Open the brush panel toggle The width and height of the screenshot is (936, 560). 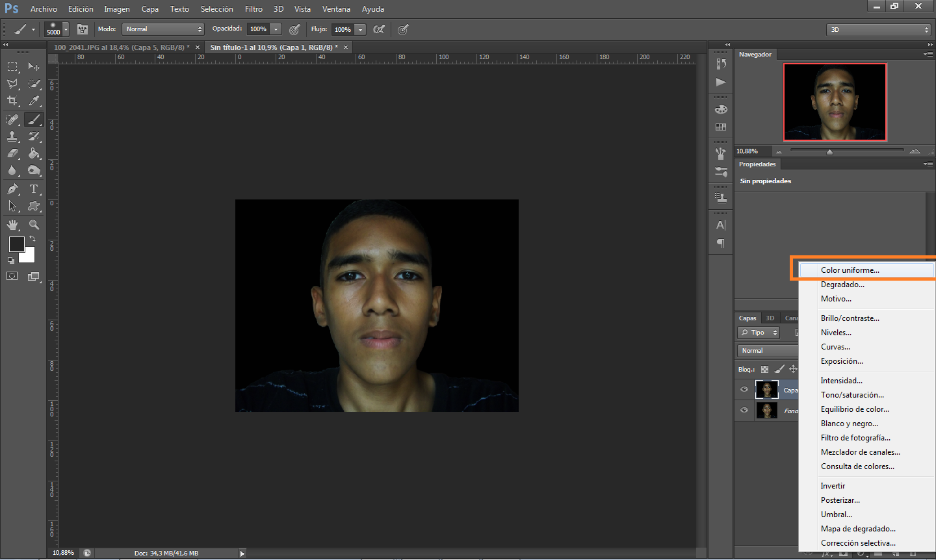83,29
